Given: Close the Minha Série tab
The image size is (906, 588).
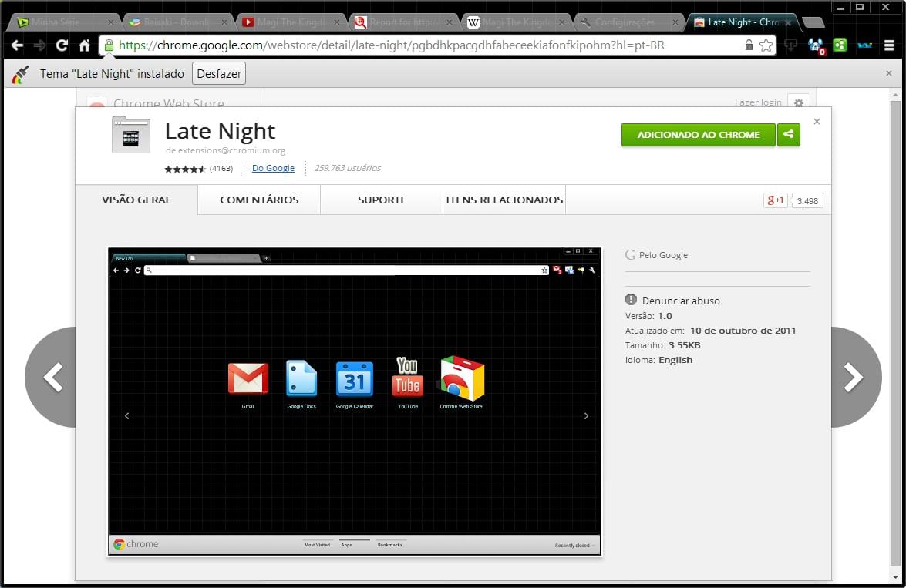Looking at the screenshot, I should 110,22.
